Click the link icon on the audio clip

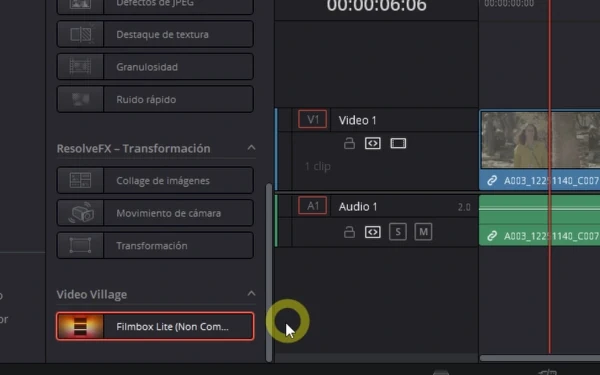click(x=491, y=236)
